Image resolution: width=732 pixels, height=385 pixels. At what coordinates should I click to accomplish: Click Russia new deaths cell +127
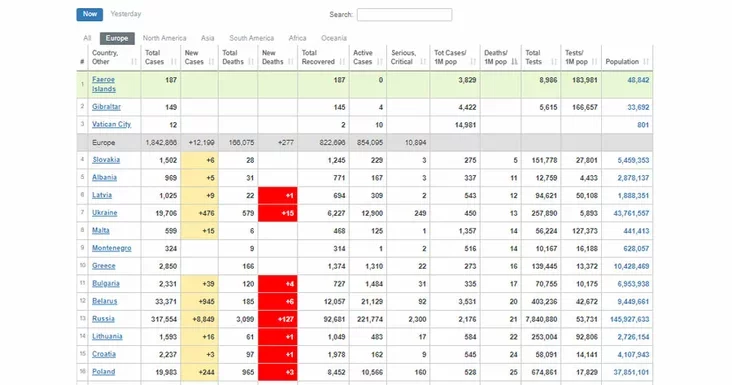(278, 320)
